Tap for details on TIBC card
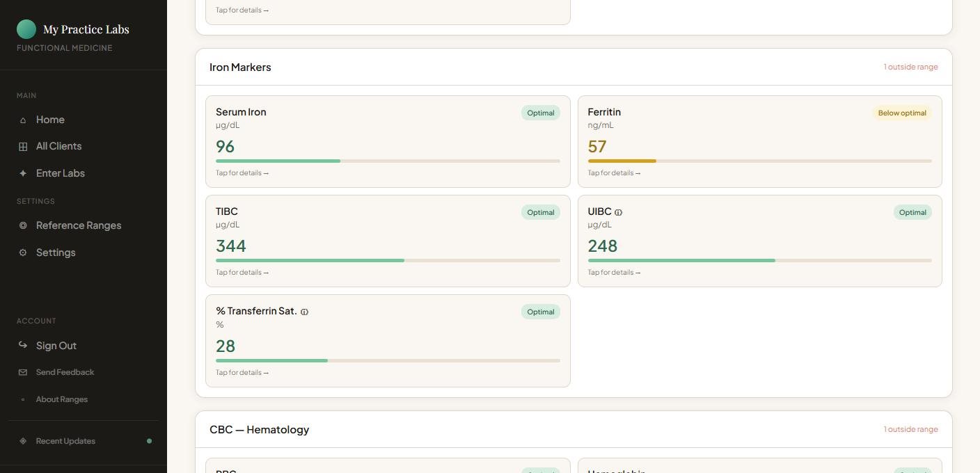Image resolution: width=980 pixels, height=473 pixels. tap(242, 273)
